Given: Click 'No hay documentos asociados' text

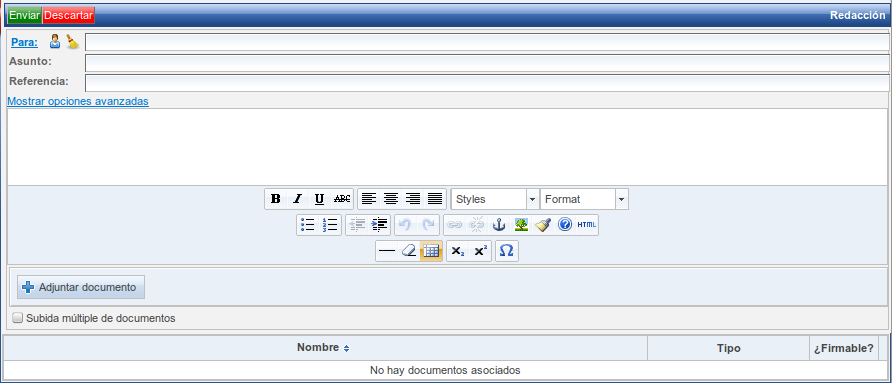Looking at the screenshot, I should click(445, 370).
